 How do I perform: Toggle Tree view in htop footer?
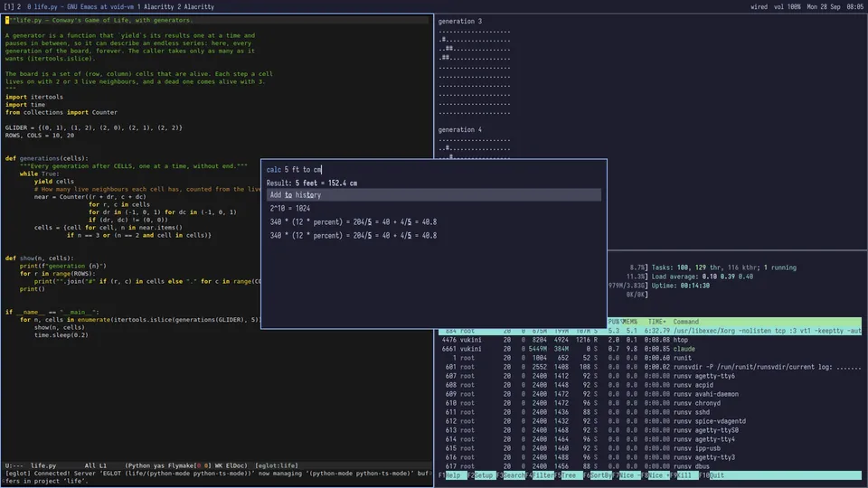569,475
